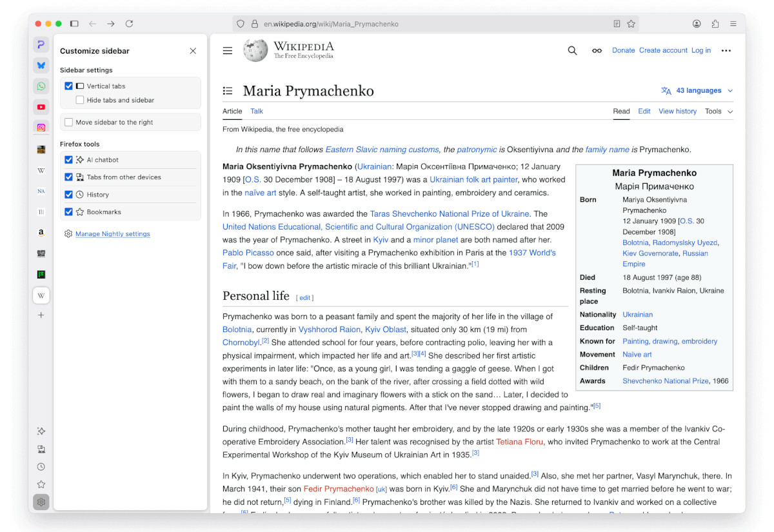Image resolution: width=774 pixels, height=532 pixels.
Task: Click the Wikipedia search magnifier icon
Action: point(572,50)
